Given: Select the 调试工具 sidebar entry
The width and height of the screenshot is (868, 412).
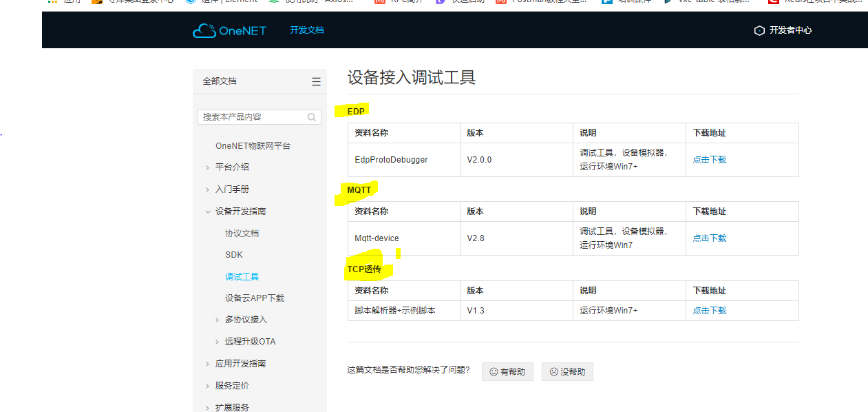Looking at the screenshot, I should 242,276.
